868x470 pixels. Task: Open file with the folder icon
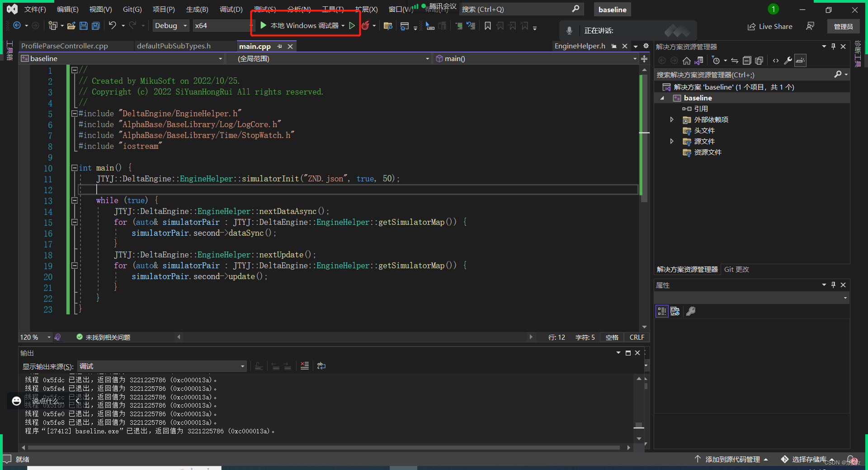click(71, 26)
